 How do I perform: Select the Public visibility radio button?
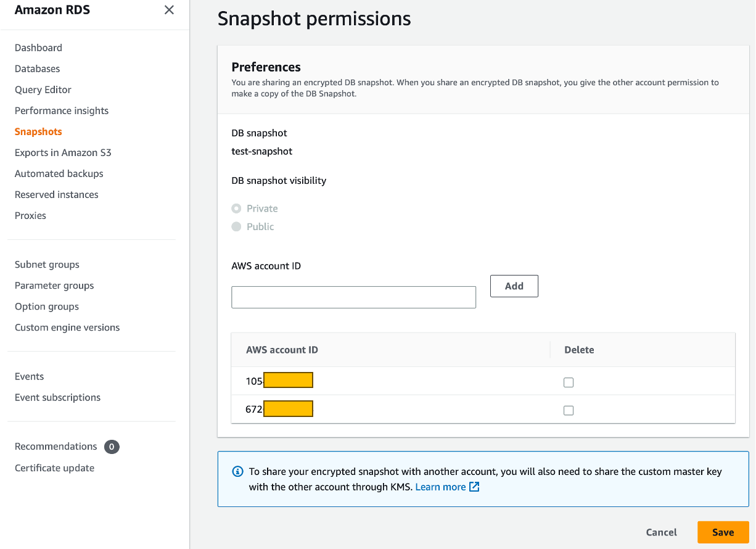point(236,226)
